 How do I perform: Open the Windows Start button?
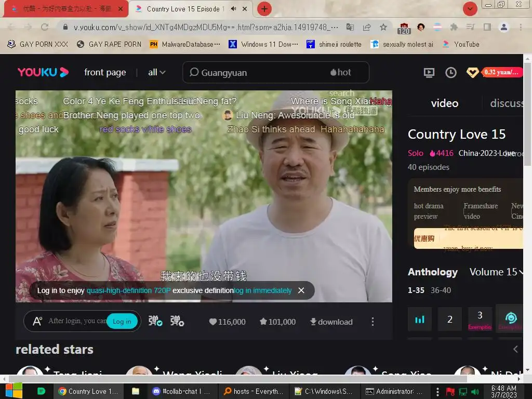point(14,391)
